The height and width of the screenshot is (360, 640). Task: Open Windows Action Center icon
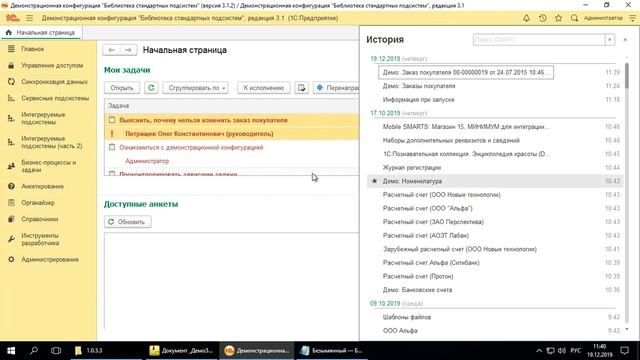624,351
